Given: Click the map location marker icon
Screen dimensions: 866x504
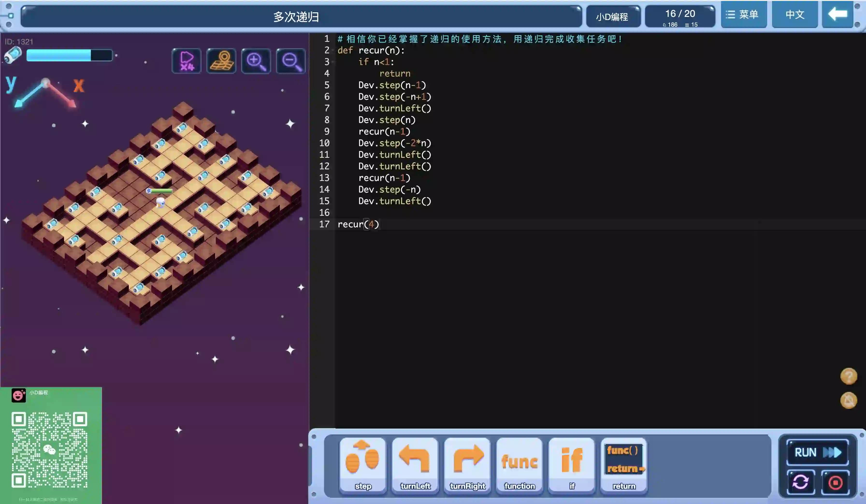Looking at the screenshot, I should (x=221, y=61).
